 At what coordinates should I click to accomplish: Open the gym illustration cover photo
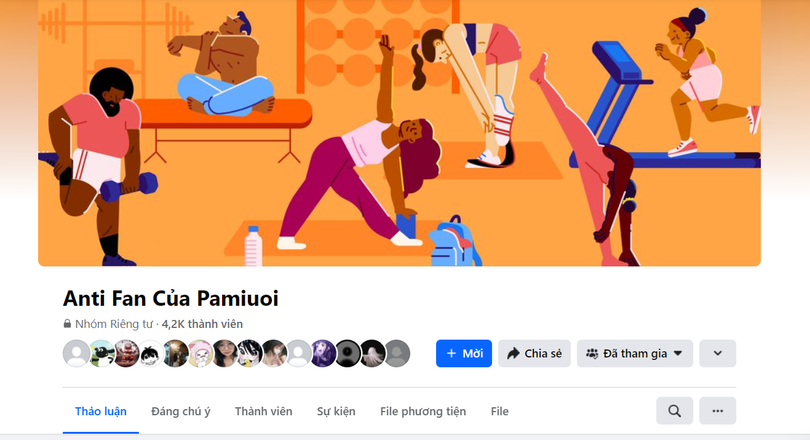point(399,133)
